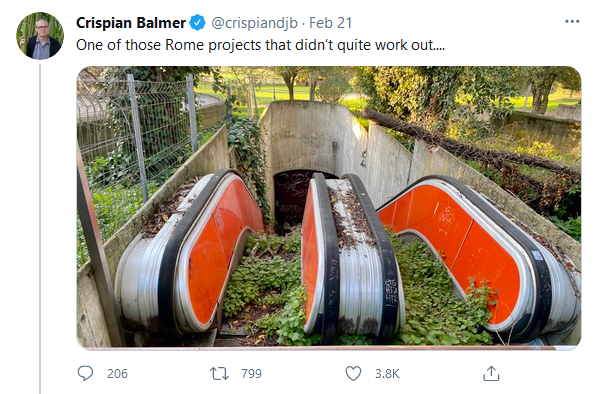Click the blue verified badge
The image size is (598, 394).
(198, 23)
